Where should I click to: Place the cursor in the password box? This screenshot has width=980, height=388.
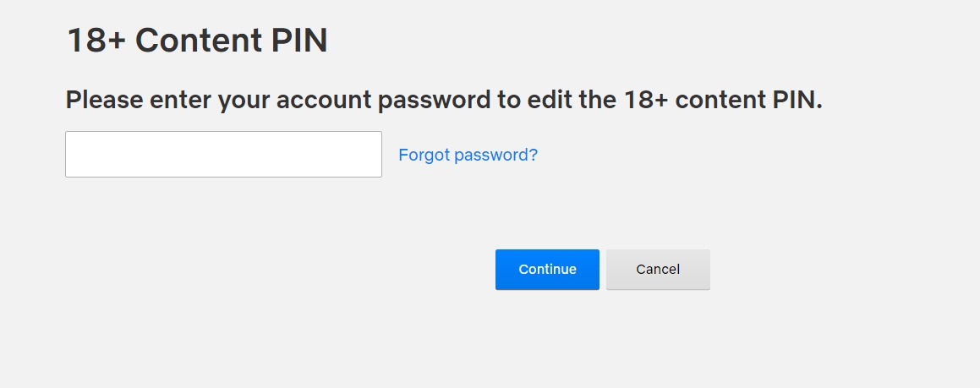click(x=223, y=155)
